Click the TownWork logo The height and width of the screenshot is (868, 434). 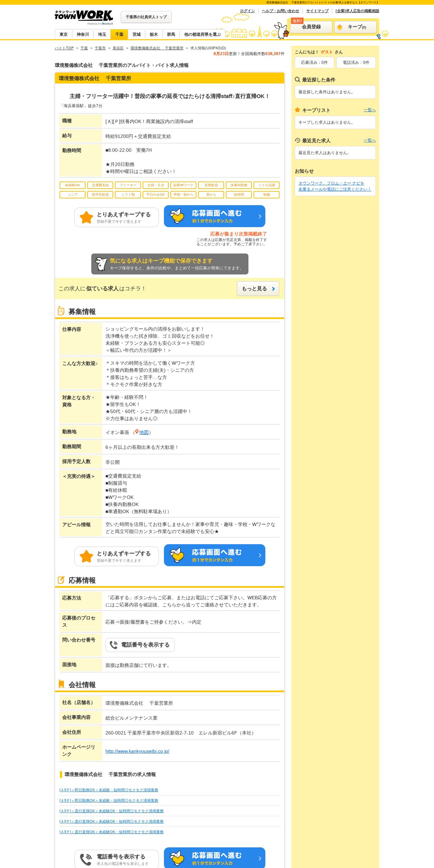pyautogui.click(x=84, y=17)
